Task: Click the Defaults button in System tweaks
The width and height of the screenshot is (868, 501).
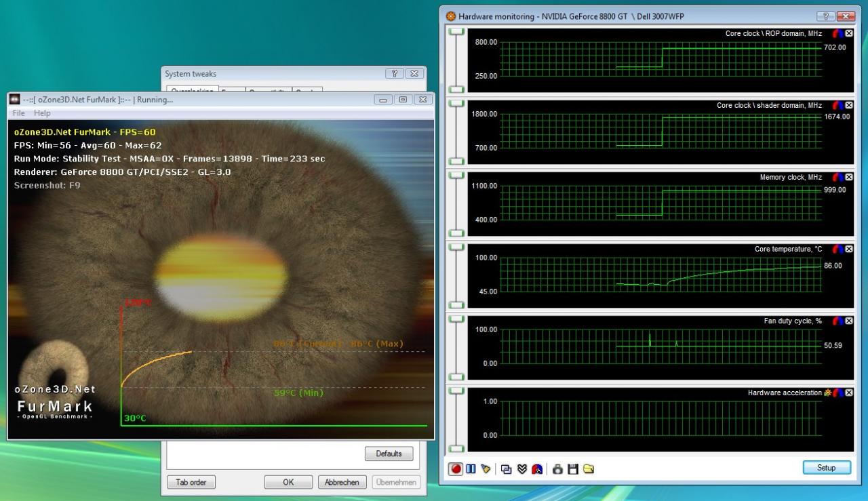Action: pyautogui.click(x=389, y=454)
